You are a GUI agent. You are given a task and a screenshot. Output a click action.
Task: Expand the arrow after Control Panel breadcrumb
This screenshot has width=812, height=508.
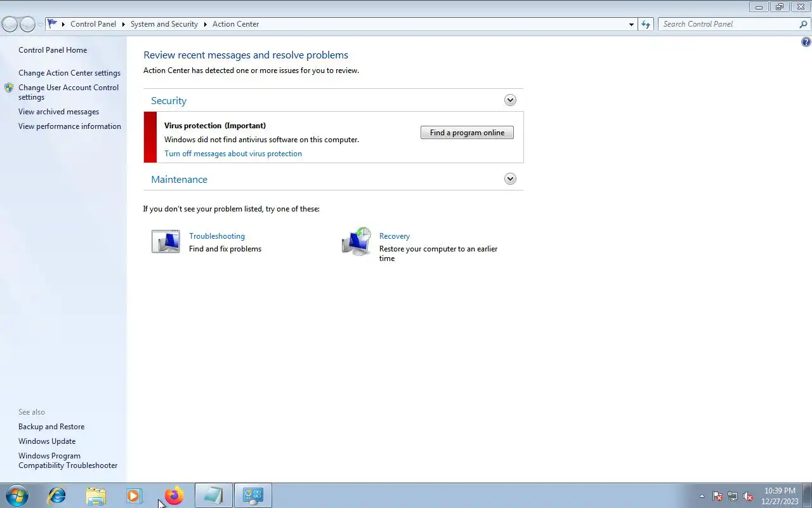(124, 24)
